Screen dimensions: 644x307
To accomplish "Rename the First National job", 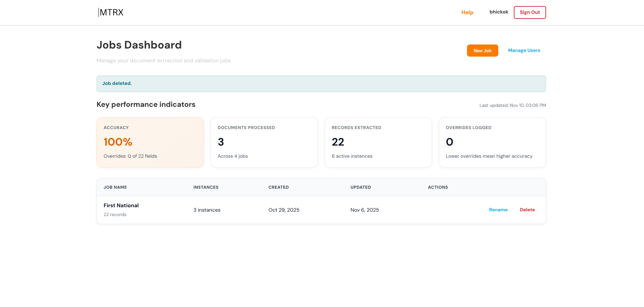I will pyautogui.click(x=498, y=210).
